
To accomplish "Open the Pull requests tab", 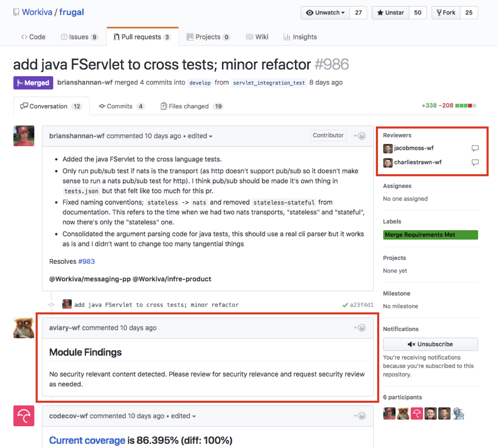I will click(142, 37).
